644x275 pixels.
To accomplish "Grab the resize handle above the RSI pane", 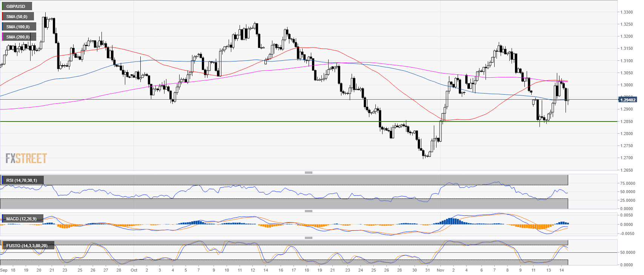I will (x=308, y=172).
